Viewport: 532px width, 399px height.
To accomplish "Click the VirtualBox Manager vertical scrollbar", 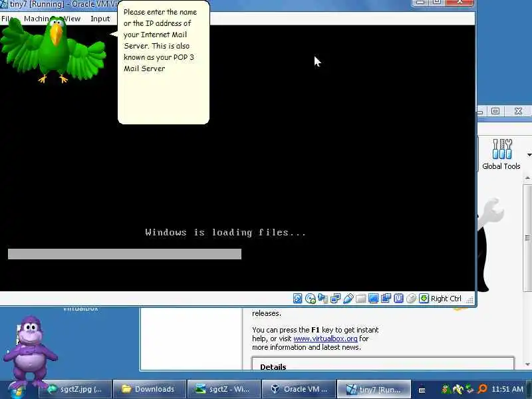I will pos(527,237).
